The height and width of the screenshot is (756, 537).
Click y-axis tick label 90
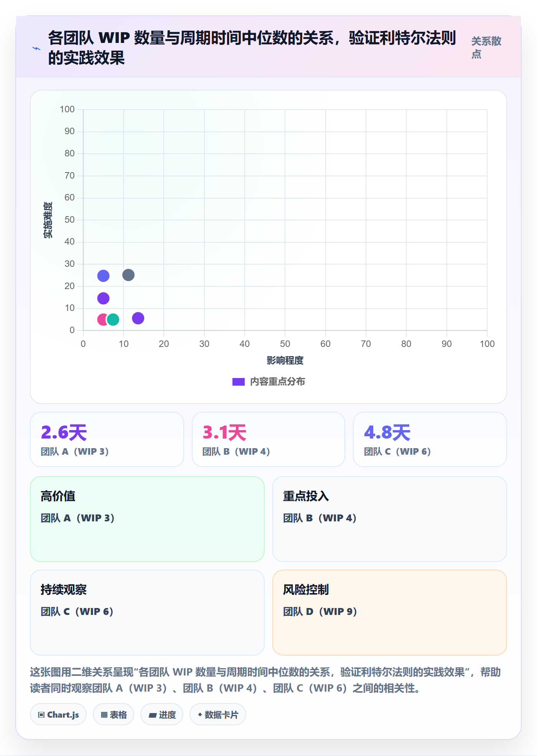[69, 131]
